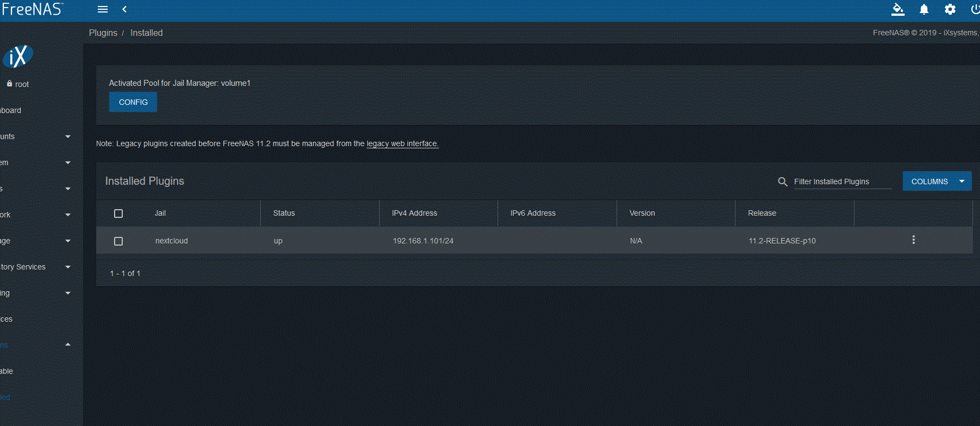This screenshot has width=980, height=426.
Task: Click the power icon in top bar
Action: tap(975, 9)
